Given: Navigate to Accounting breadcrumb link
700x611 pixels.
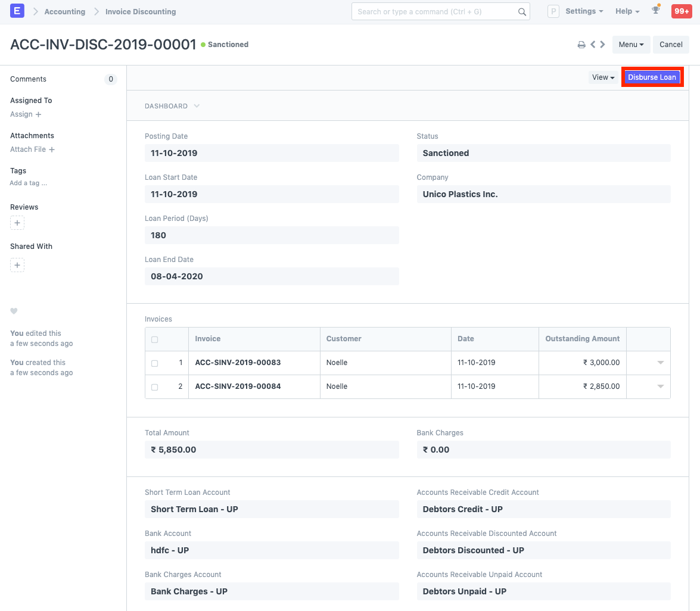Looking at the screenshot, I should (x=64, y=11).
